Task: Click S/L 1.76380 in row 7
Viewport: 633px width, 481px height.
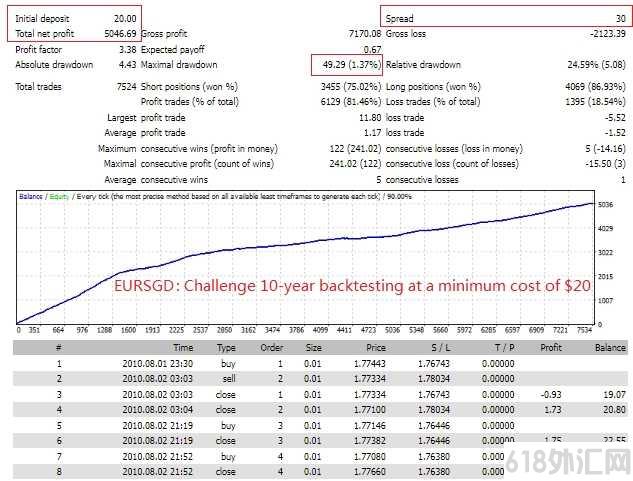Action: coord(434,457)
